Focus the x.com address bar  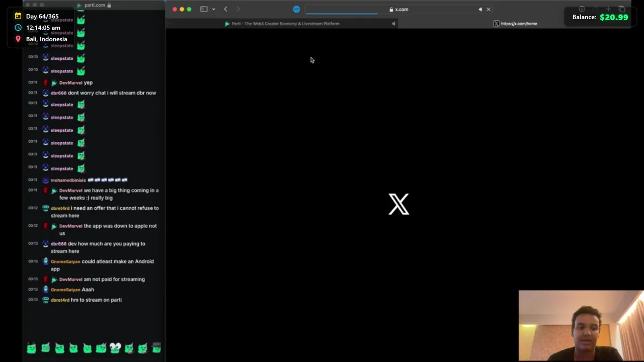pos(398,9)
